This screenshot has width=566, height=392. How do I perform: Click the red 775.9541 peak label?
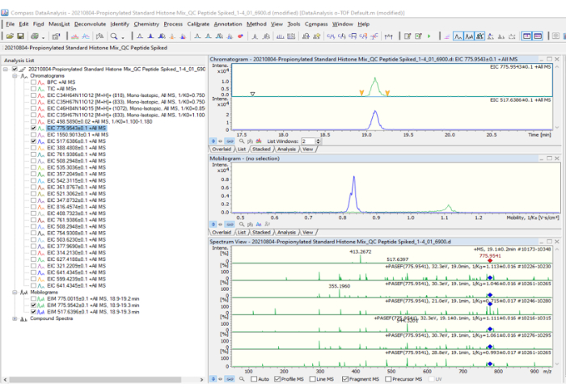(x=490, y=256)
